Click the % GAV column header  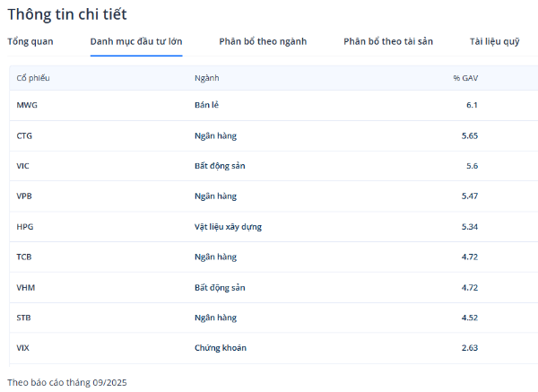pyautogui.click(x=465, y=78)
